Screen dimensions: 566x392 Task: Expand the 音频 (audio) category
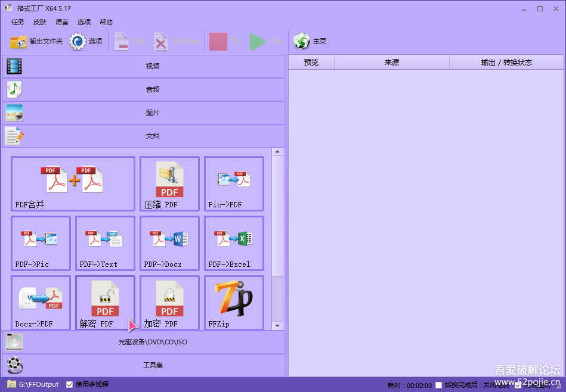point(144,89)
